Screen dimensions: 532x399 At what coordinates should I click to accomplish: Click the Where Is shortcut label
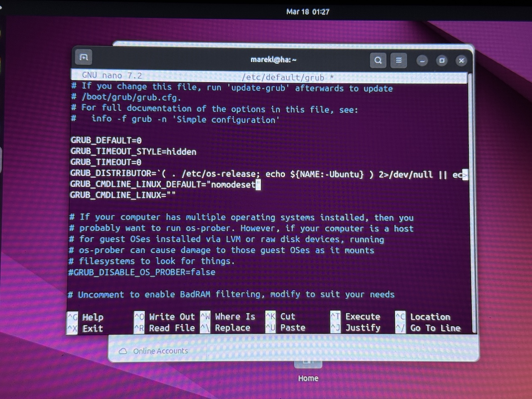235,317
